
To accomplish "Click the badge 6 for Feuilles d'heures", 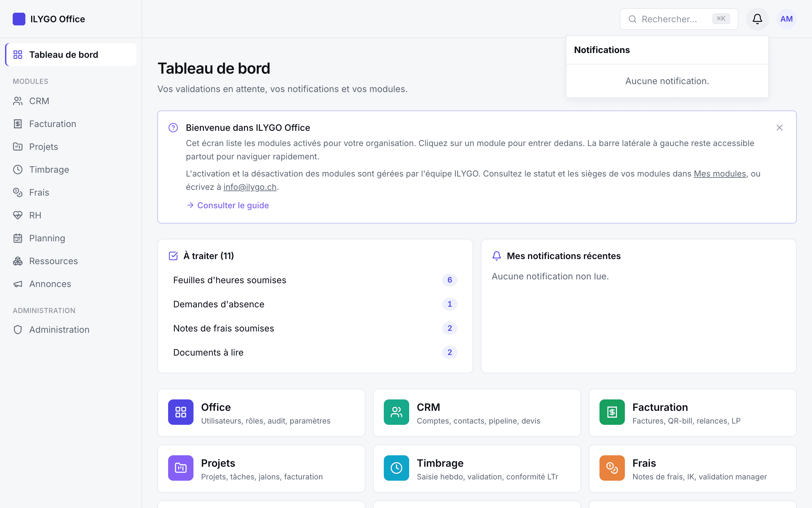I will [450, 280].
